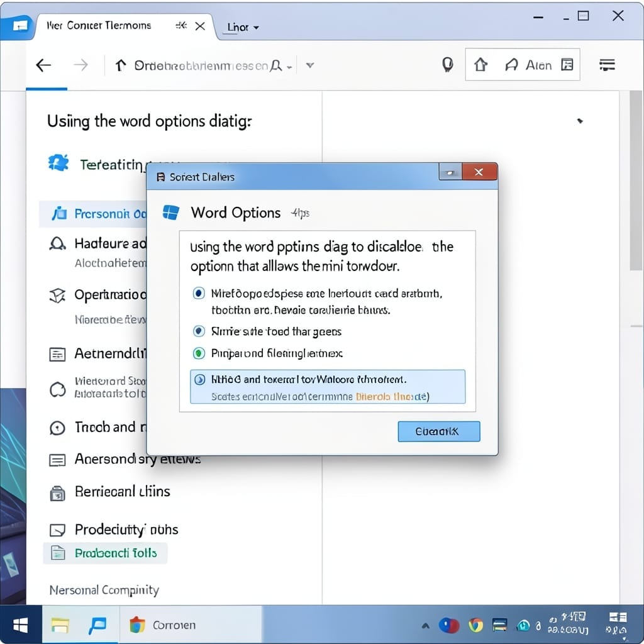Image resolution: width=644 pixels, height=644 pixels.
Task: Click the app icon at window top-left
Action: pyautogui.click(x=19, y=26)
